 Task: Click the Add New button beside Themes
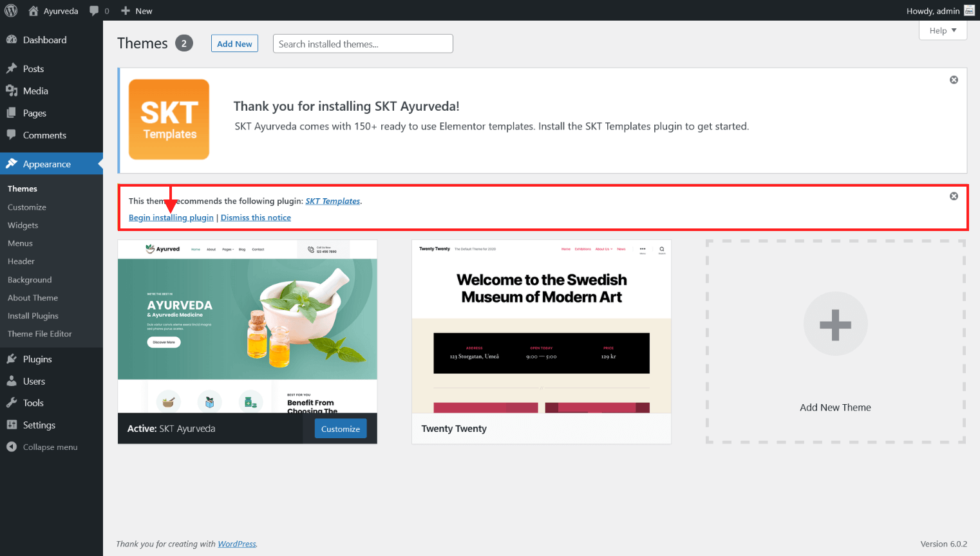[x=234, y=44]
